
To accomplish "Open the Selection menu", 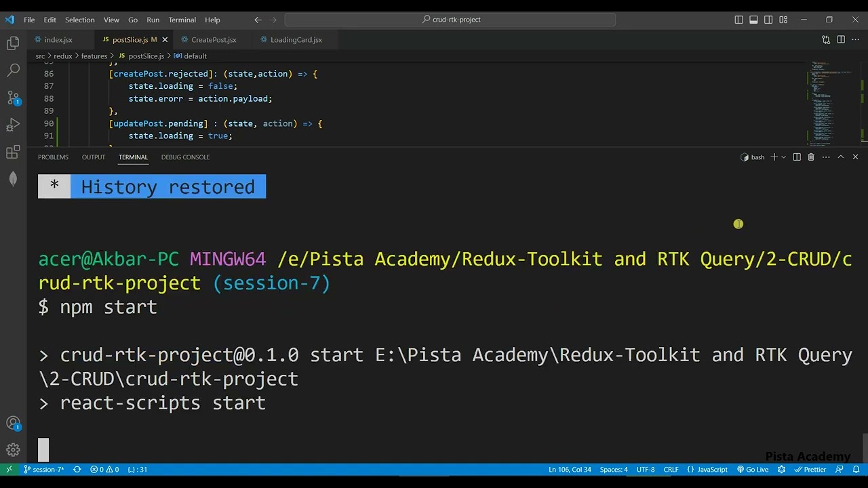I will pos(80,20).
